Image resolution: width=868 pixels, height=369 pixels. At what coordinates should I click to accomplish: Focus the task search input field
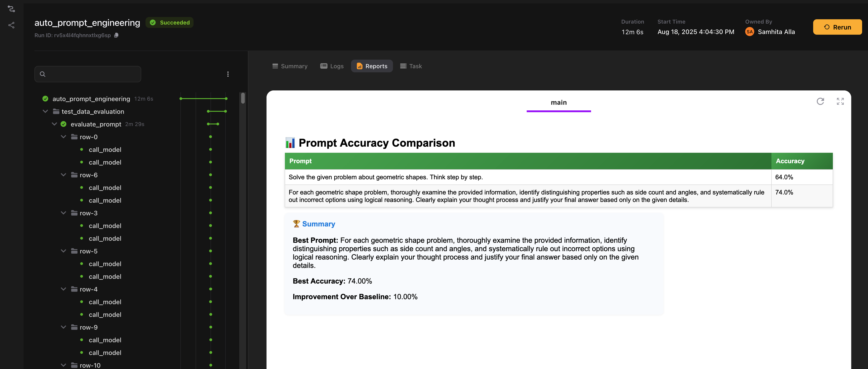click(88, 74)
